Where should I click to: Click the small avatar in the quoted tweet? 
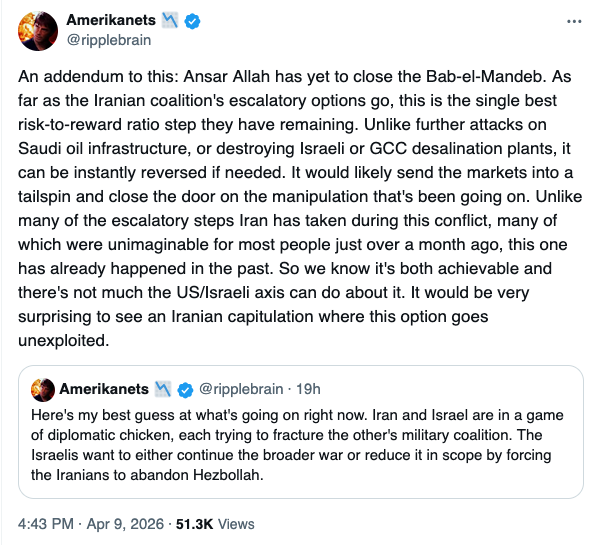point(43,388)
